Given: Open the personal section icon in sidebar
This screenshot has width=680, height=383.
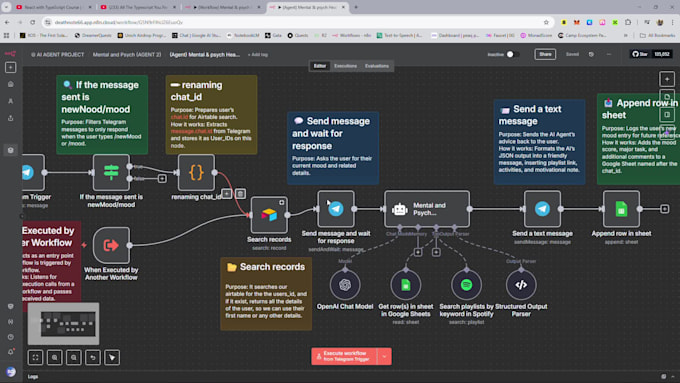Looking at the screenshot, I should click(11, 101).
